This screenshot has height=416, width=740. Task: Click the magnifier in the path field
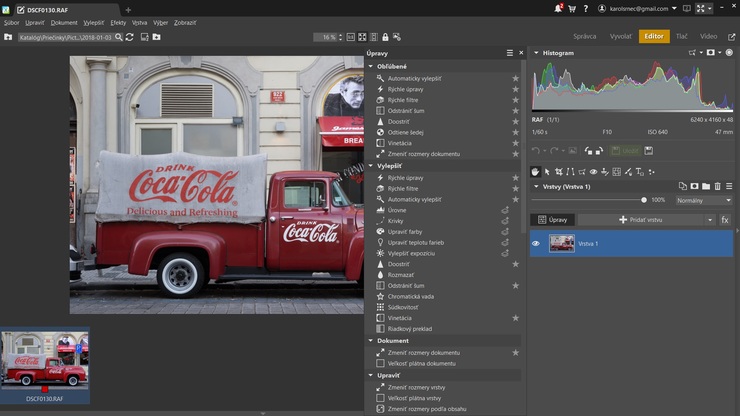tap(118, 37)
